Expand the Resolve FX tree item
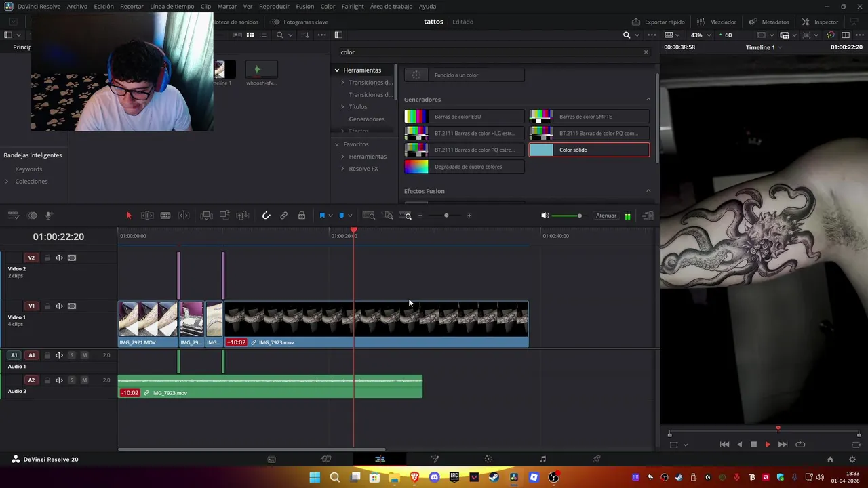This screenshot has height=488, width=868. click(342, 169)
